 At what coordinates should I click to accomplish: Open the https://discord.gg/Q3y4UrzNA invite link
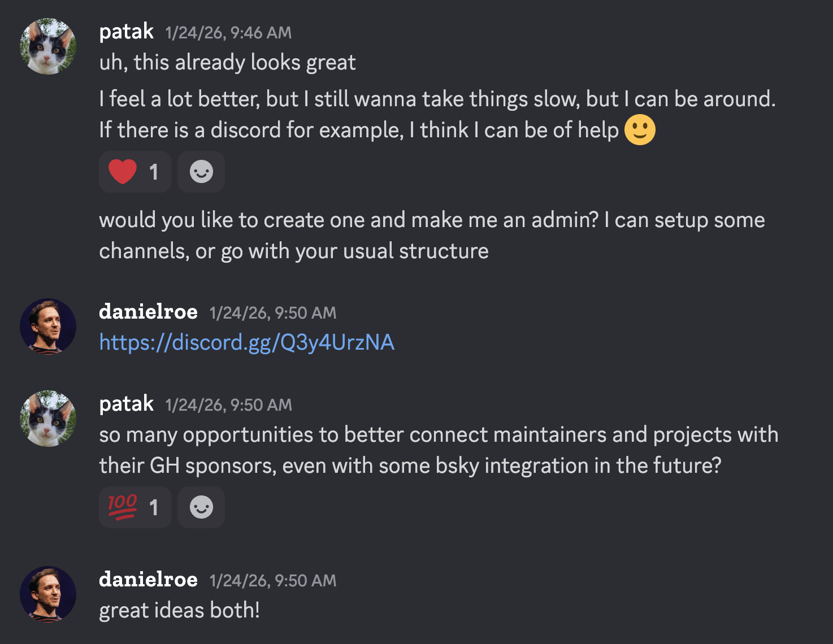click(246, 342)
